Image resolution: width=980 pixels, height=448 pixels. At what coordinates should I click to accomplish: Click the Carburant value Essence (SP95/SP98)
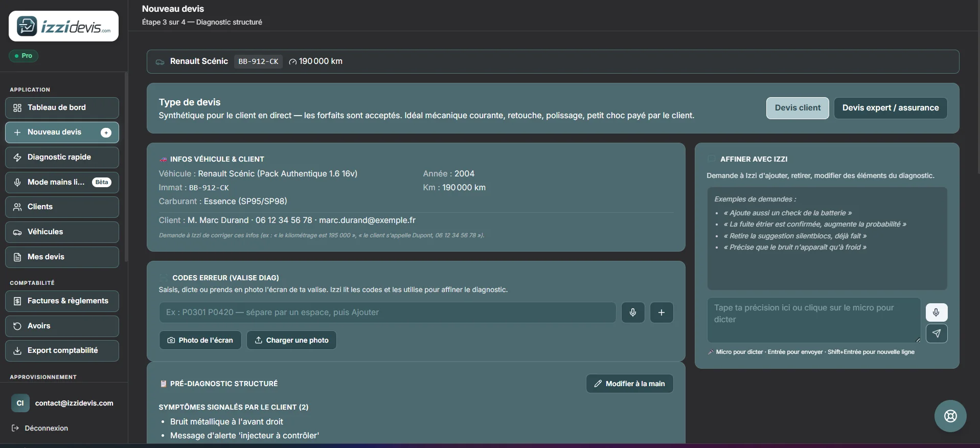(x=245, y=201)
